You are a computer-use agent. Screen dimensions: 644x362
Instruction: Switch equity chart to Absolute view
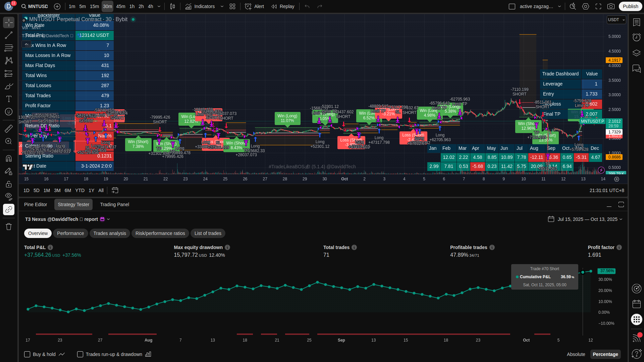click(576, 354)
